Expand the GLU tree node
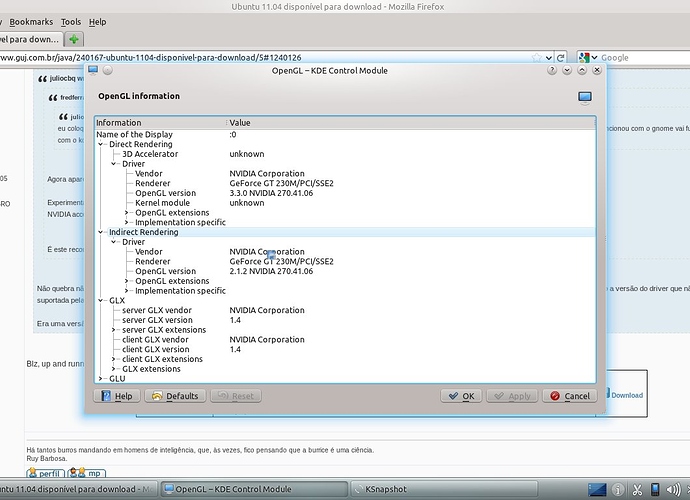690x500 pixels. pos(101,379)
